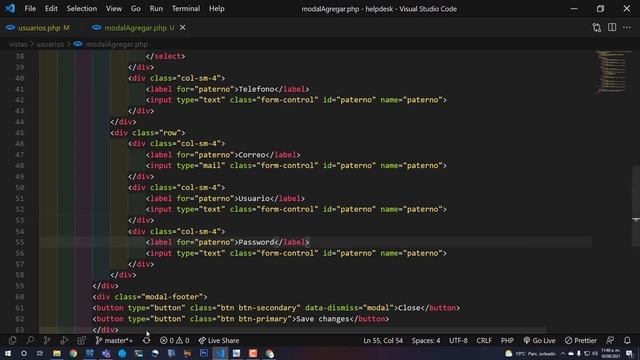Close the modalAgregar.php tab
The width and height of the screenshot is (640, 360).
click(x=182, y=27)
